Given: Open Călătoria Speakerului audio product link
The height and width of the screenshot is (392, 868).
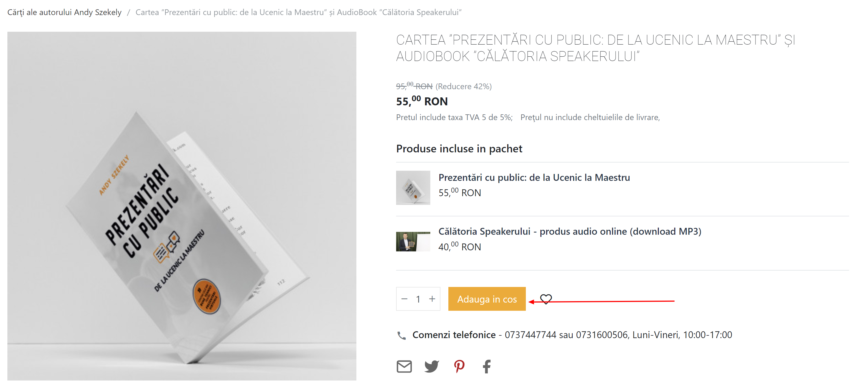Looking at the screenshot, I should point(570,231).
